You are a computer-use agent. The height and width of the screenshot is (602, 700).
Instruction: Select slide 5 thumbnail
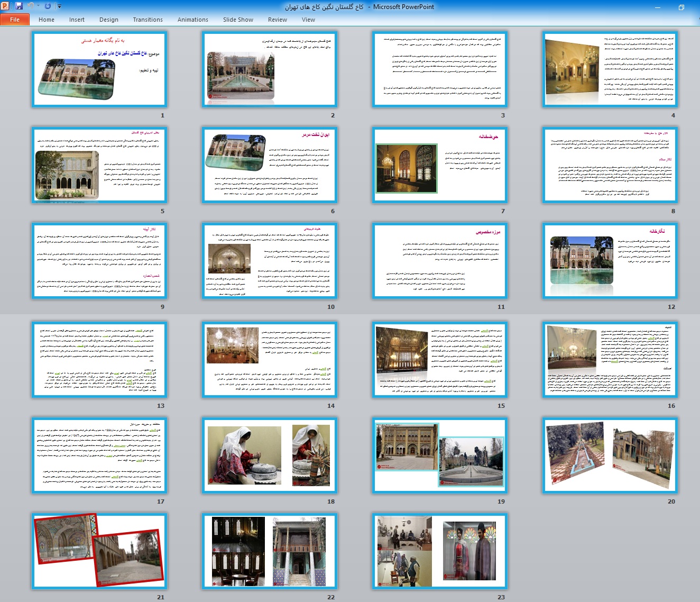pos(99,165)
